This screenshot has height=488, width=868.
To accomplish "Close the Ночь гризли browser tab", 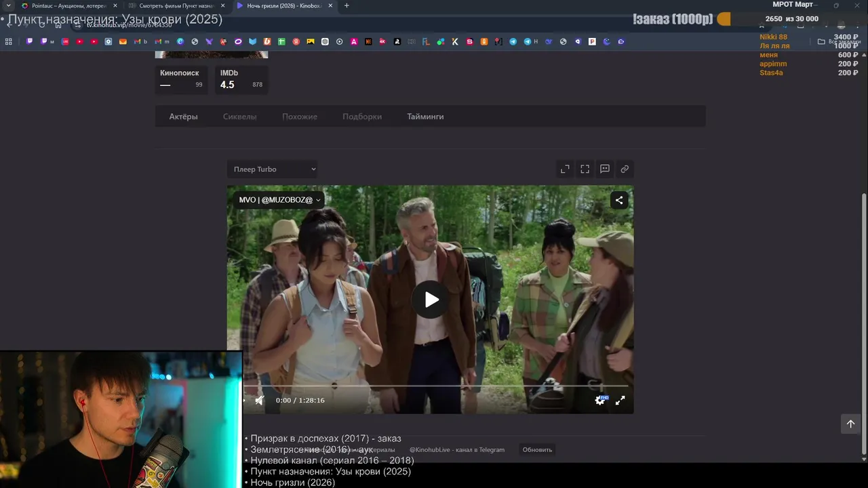I will pyautogui.click(x=330, y=5).
